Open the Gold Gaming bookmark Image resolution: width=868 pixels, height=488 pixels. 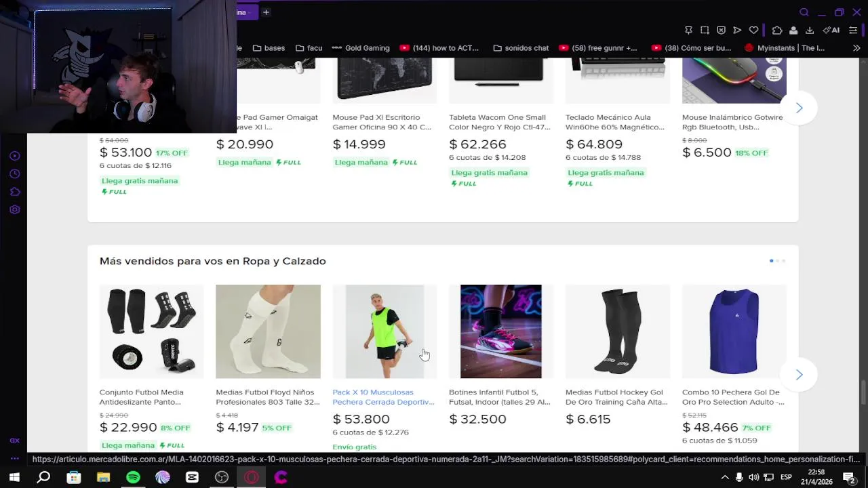tap(361, 48)
